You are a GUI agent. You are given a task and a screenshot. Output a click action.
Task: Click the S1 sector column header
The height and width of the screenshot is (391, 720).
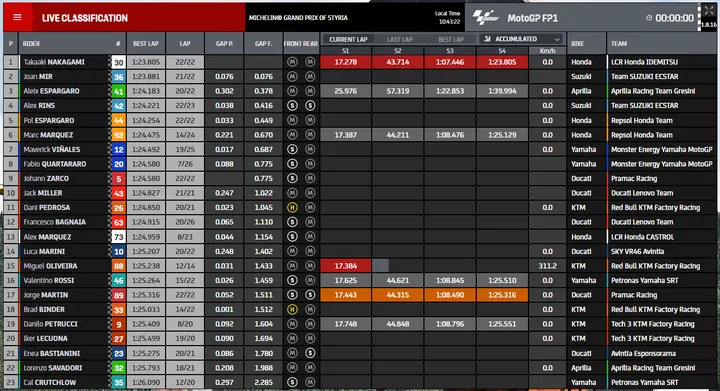(x=346, y=50)
